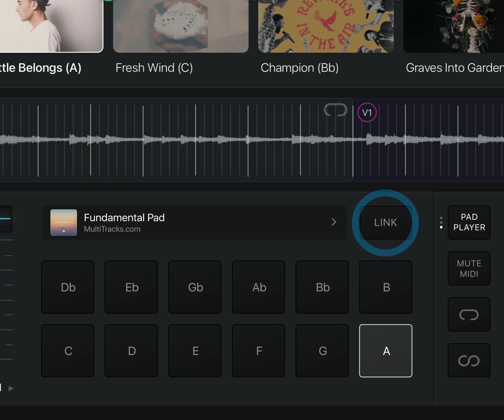Screen dimensions: 504x420
Task: Select the A key pad
Action: click(386, 351)
